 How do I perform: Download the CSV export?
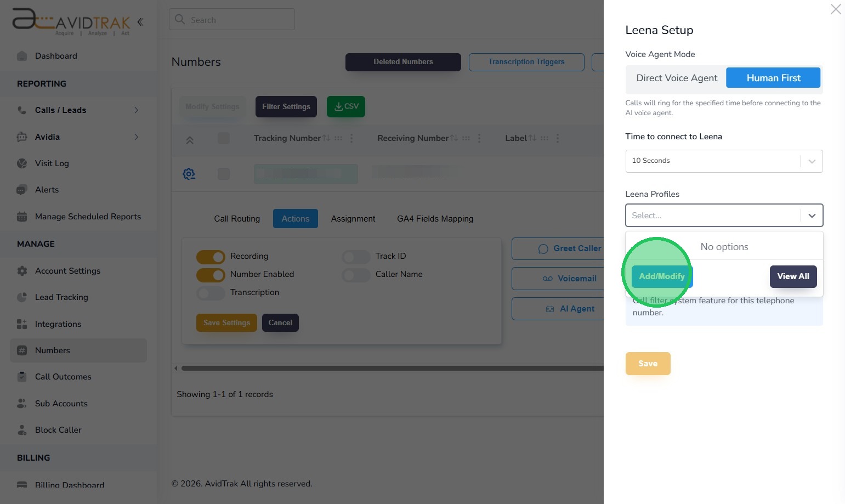coord(346,106)
